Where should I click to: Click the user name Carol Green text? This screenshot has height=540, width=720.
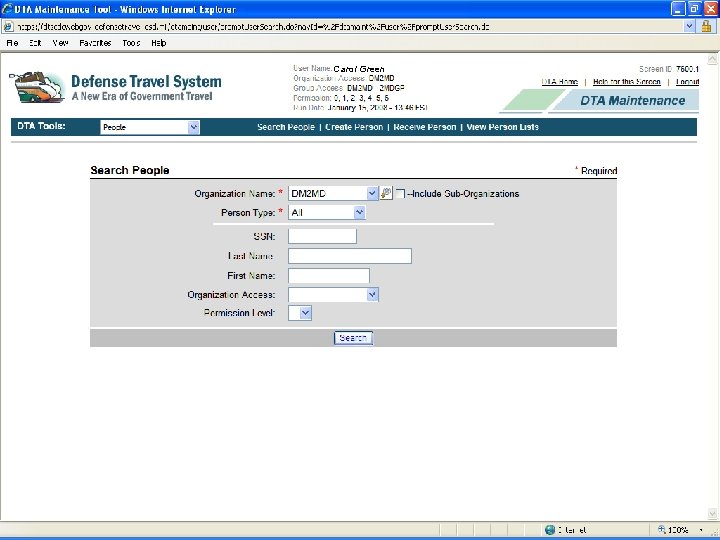click(x=359, y=69)
